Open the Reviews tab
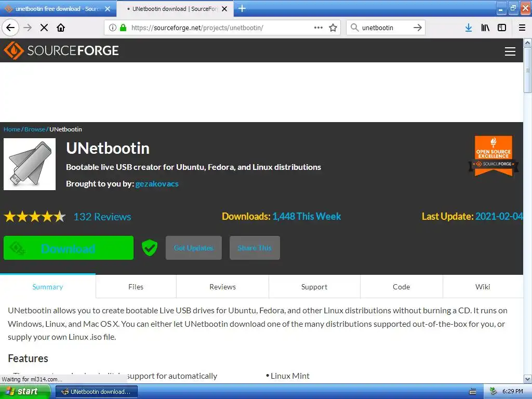Screen dimensions: 532x399 coord(222,287)
